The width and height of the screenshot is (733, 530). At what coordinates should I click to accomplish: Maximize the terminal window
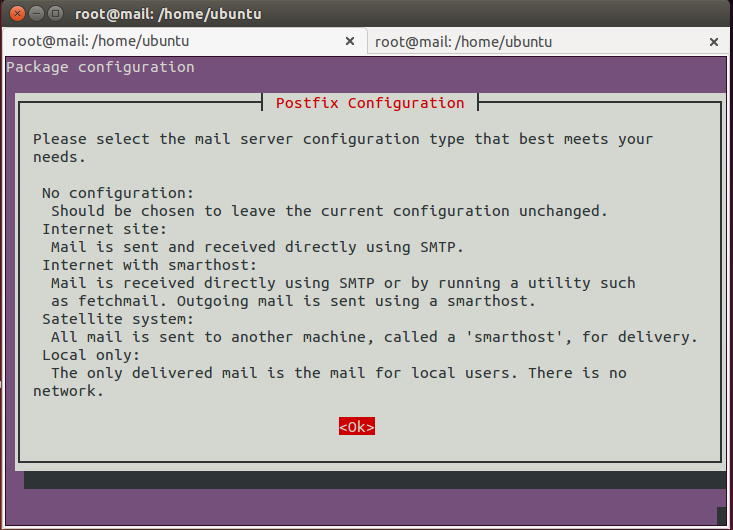pos(55,14)
